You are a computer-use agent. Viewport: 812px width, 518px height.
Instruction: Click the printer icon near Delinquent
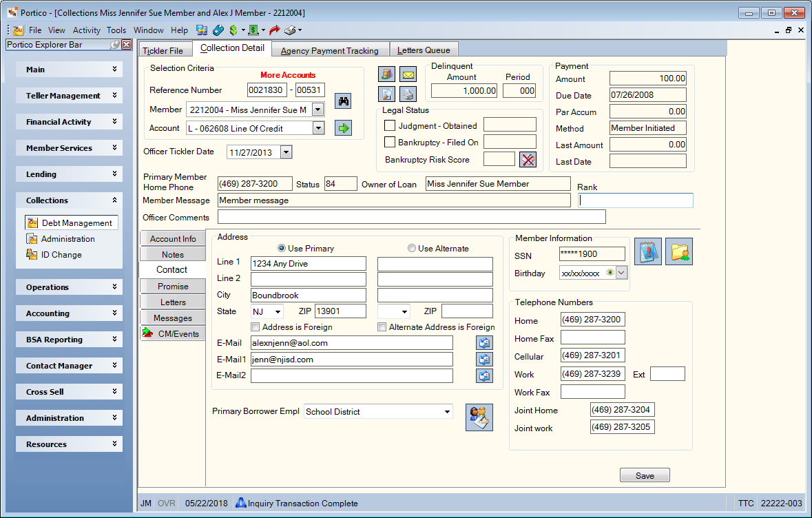click(408, 94)
